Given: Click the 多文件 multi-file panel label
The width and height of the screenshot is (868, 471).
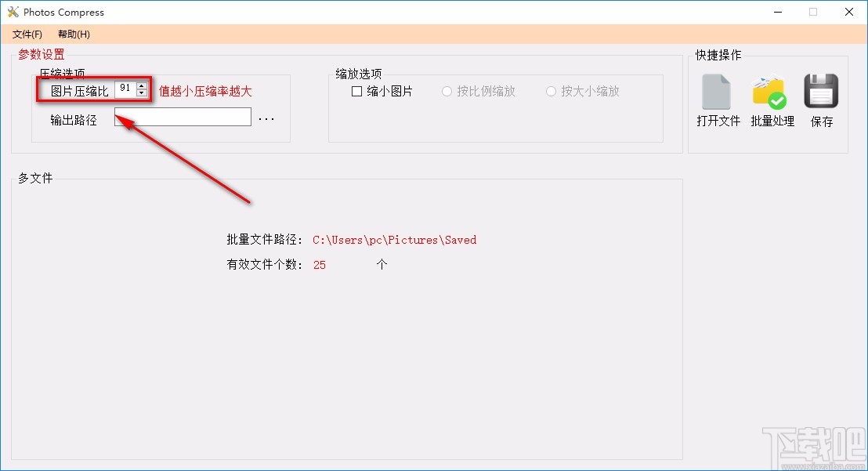Looking at the screenshot, I should [x=34, y=178].
